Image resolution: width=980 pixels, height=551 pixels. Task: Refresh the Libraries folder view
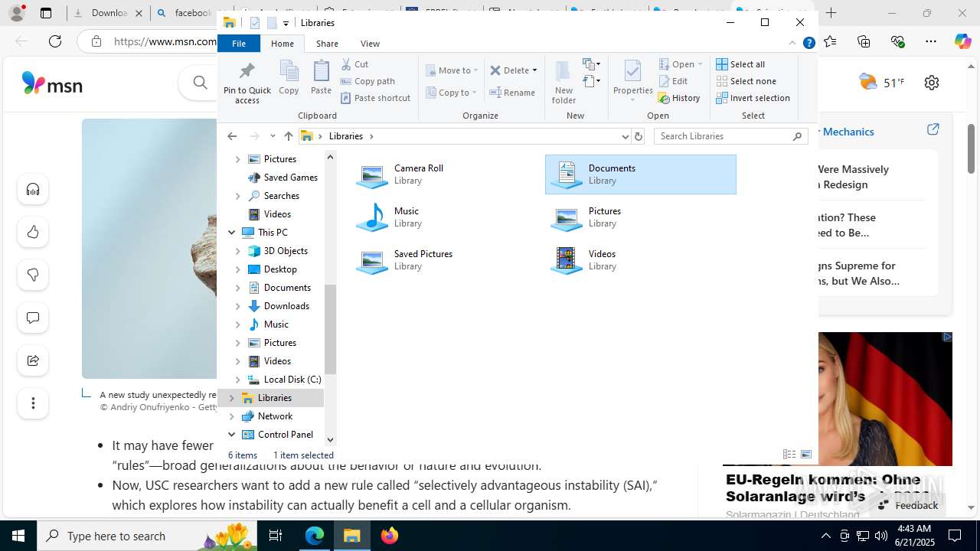(x=639, y=136)
